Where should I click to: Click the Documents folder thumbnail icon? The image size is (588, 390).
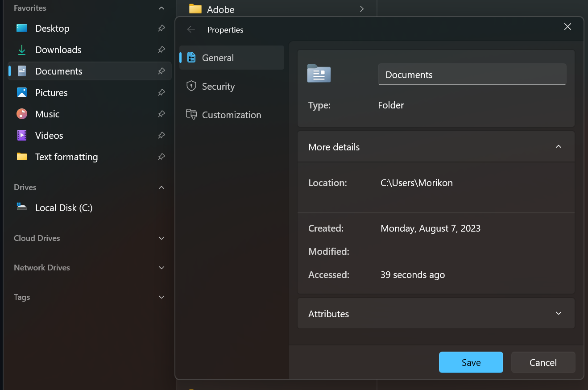point(319,74)
